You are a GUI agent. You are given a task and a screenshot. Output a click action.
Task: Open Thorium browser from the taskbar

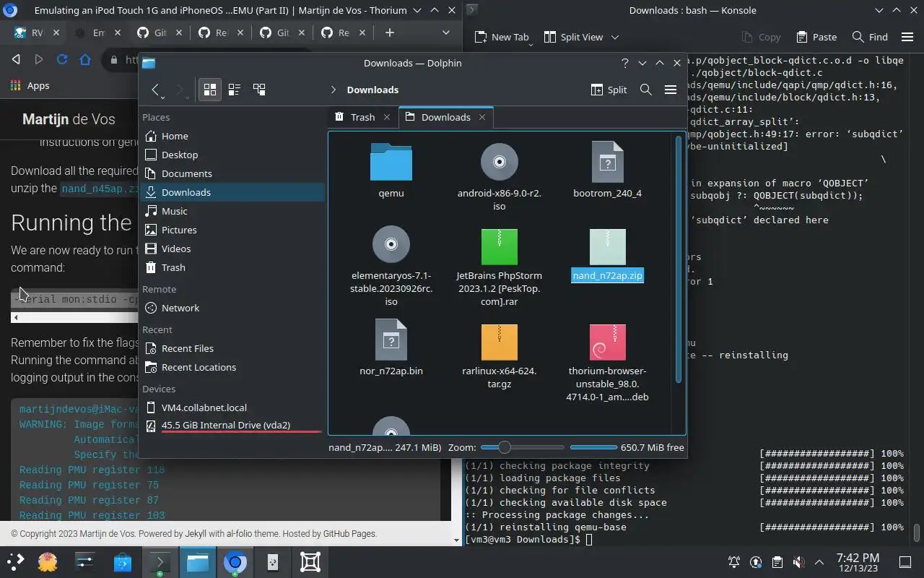tap(235, 561)
